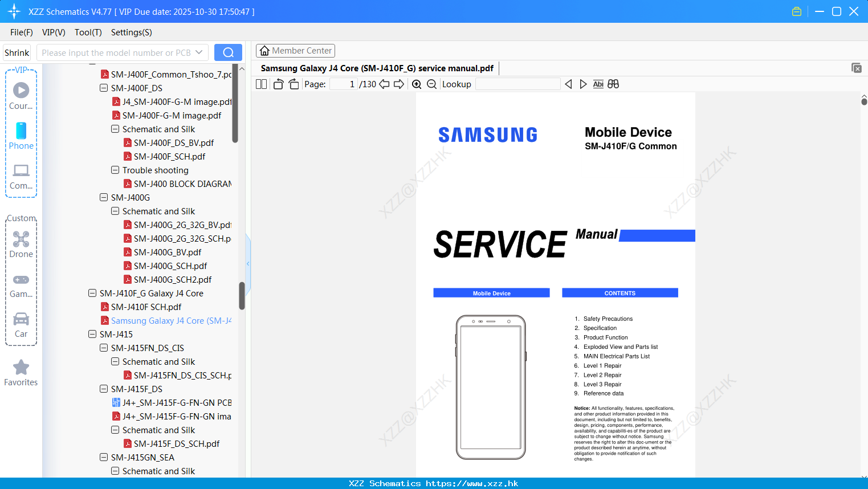Screen dimensions: 868x489
Task: Open SM-J400G_SCH2.pdf
Action: pos(173,280)
